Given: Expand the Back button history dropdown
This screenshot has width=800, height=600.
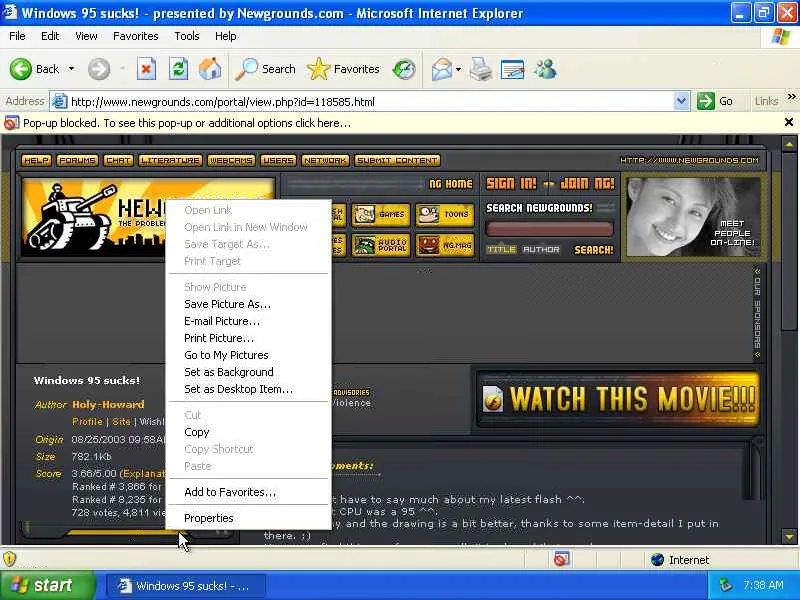Looking at the screenshot, I should (x=71, y=69).
